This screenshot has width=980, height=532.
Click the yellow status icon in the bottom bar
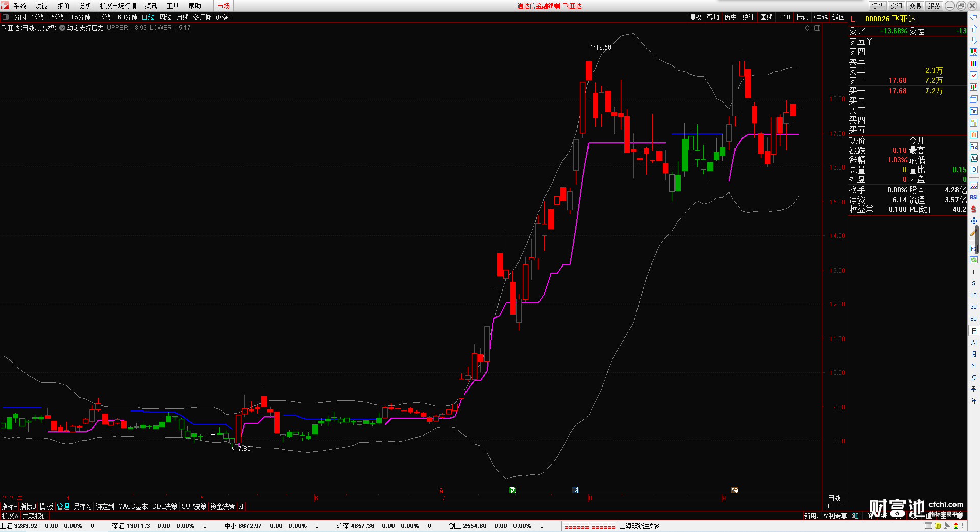click(938, 526)
